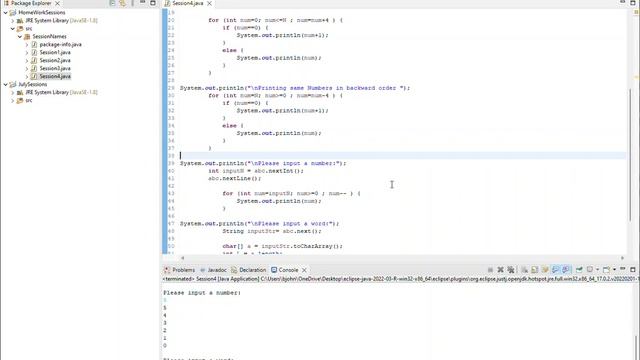Expand the Session3.java node
The height and width of the screenshot is (360, 640).
(x=27, y=68)
